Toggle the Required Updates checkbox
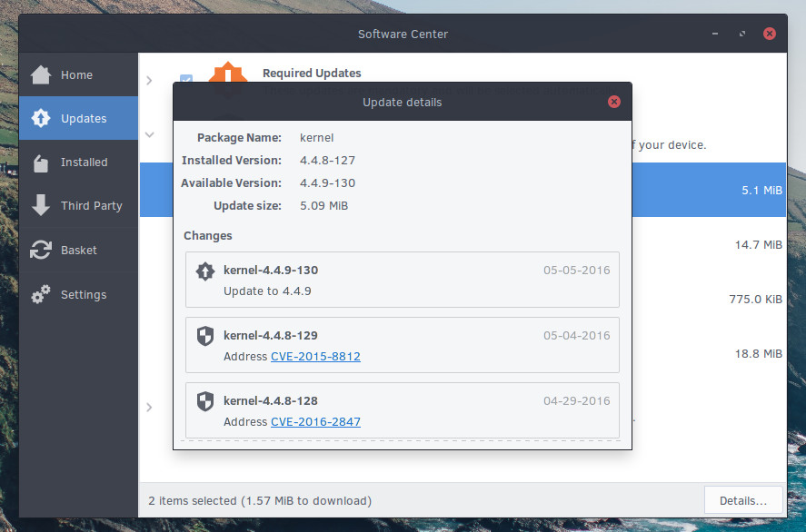The image size is (806, 532). (x=186, y=80)
